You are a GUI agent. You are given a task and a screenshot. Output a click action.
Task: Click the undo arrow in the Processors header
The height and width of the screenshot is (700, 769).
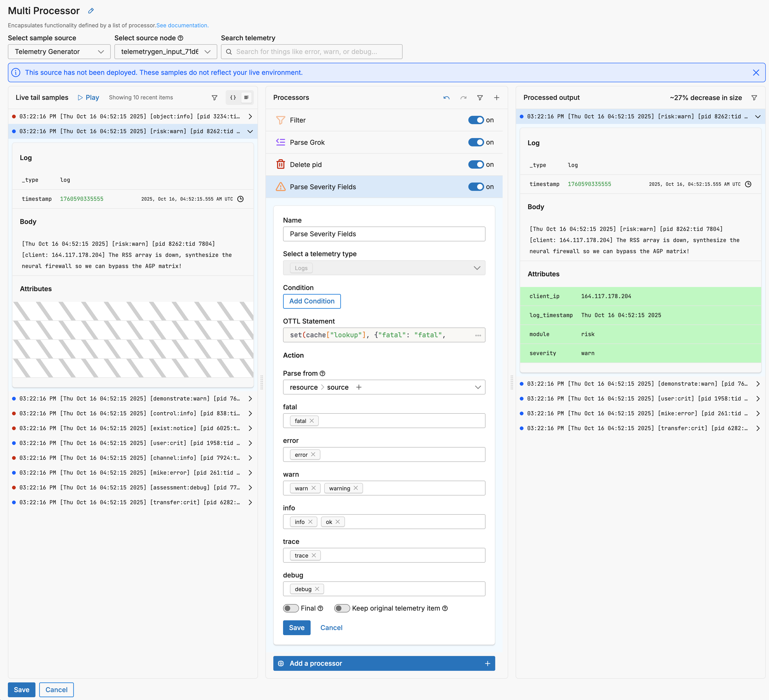(446, 98)
